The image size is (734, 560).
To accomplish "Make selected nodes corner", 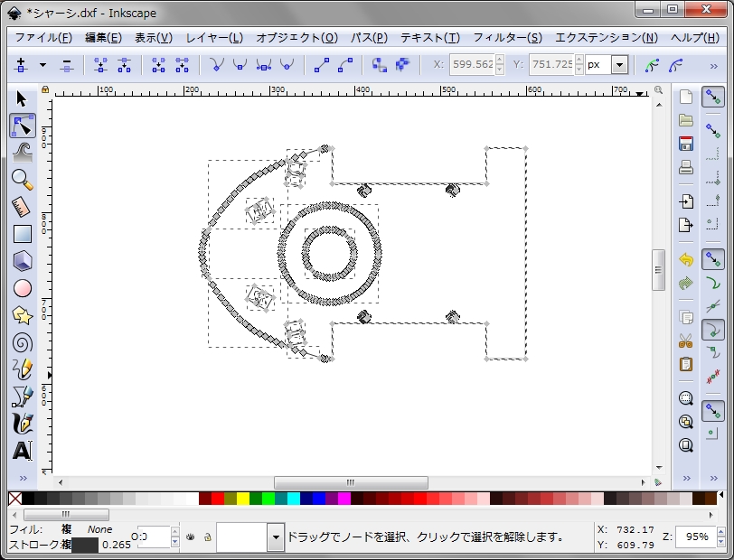I will pos(216,65).
